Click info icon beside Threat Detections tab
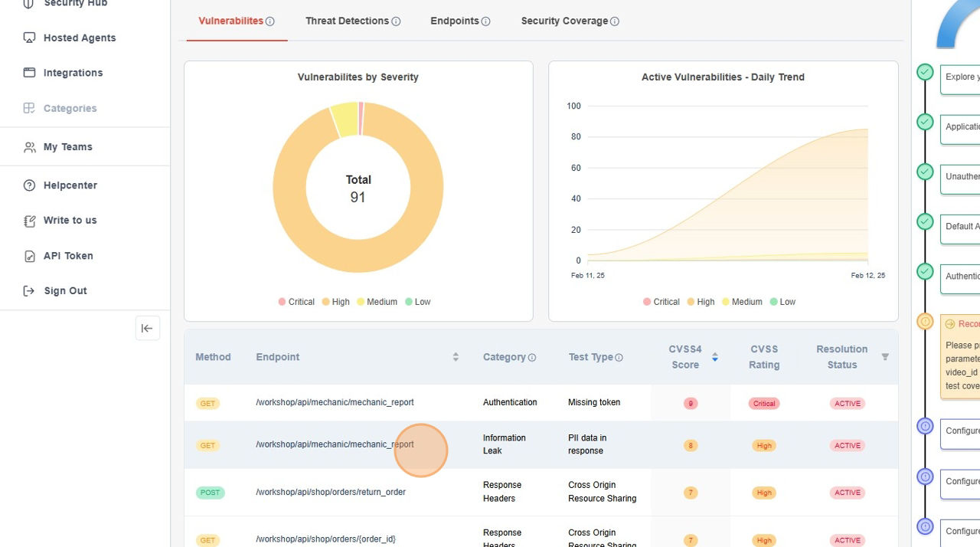The height and width of the screenshot is (547, 980). click(396, 21)
